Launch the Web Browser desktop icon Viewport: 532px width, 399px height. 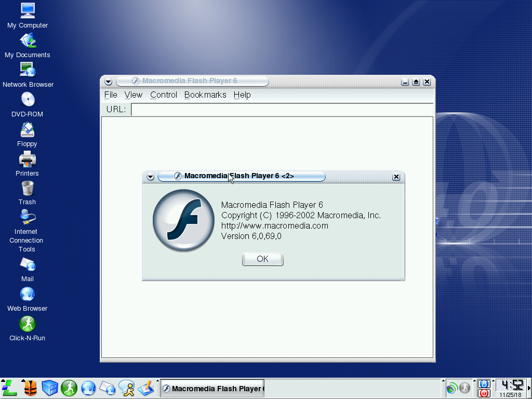point(28,299)
